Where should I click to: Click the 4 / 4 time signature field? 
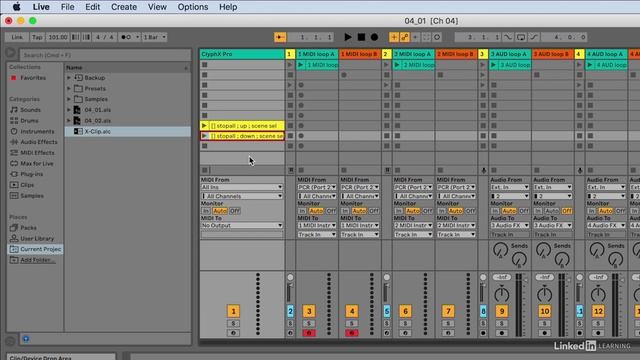tap(104, 37)
